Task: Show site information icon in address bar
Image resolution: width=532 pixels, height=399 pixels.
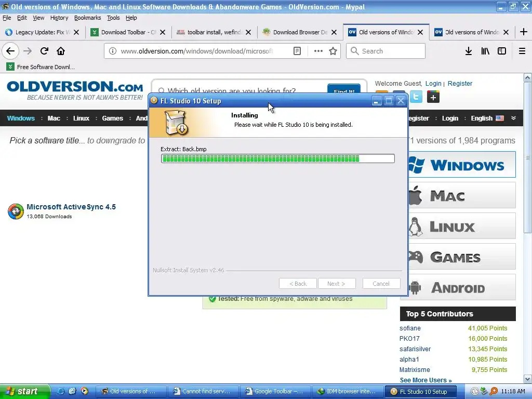Action: coord(113,51)
